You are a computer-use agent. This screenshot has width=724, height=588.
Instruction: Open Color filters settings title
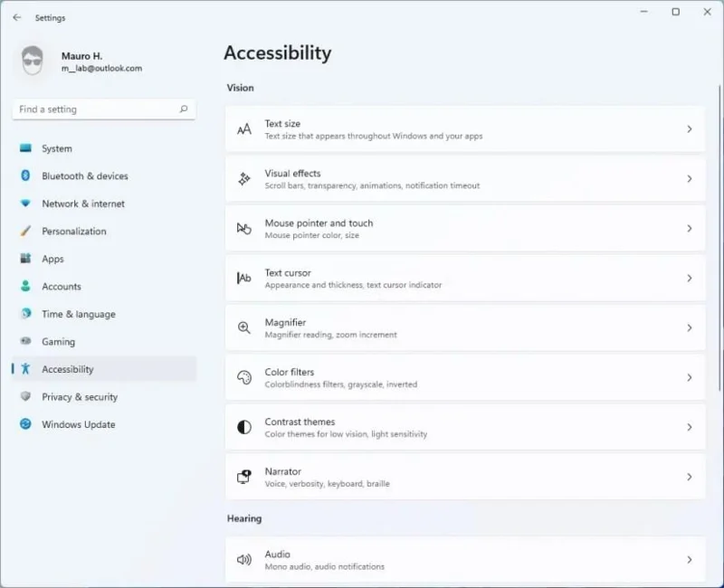pos(290,372)
